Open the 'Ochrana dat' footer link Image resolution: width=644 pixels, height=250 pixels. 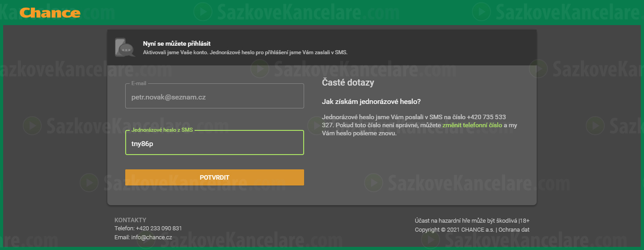point(514,230)
